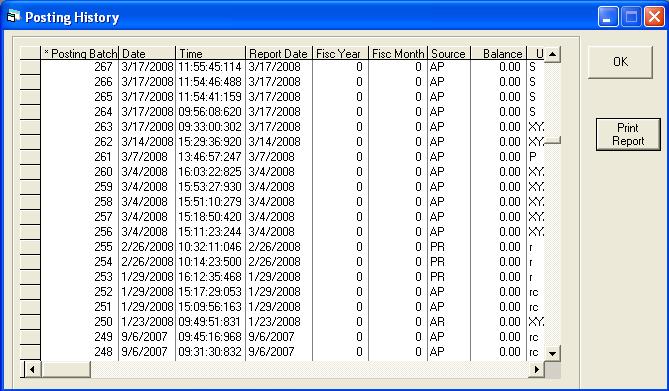Click the vertical scrollbar down arrow
669x391 pixels.
tap(553, 353)
